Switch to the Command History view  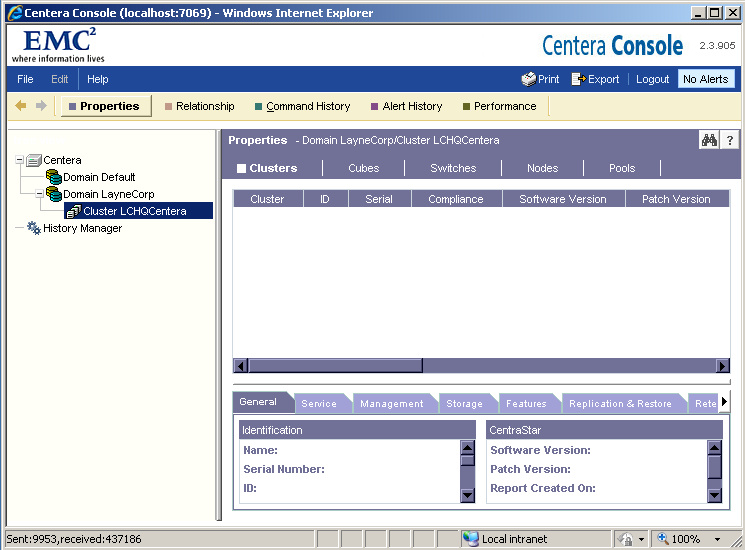click(x=303, y=106)
